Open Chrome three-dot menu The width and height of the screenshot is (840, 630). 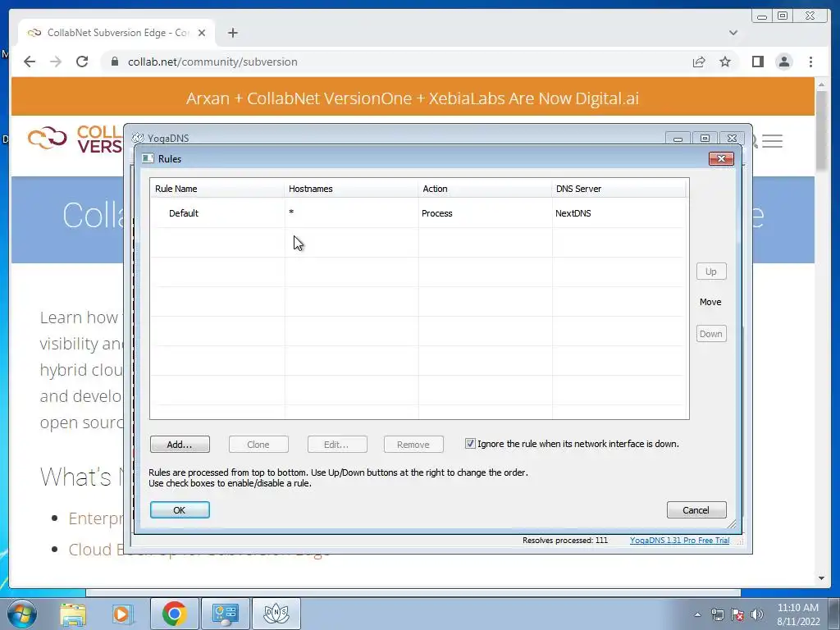810,62
